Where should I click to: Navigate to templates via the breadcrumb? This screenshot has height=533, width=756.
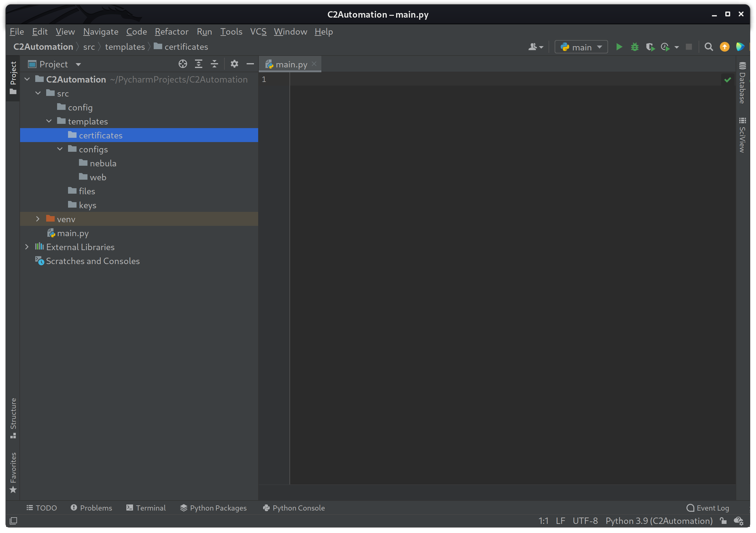pos(125,47)
